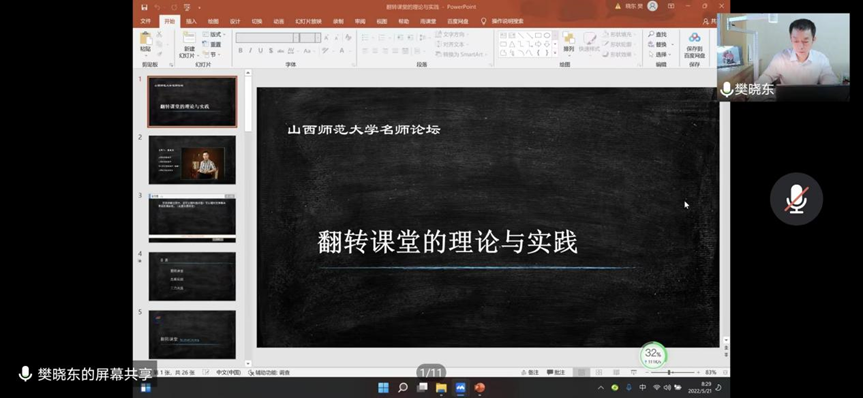
Task: Click the 备注 notes button in status bar
Action: tap(530, 373)
